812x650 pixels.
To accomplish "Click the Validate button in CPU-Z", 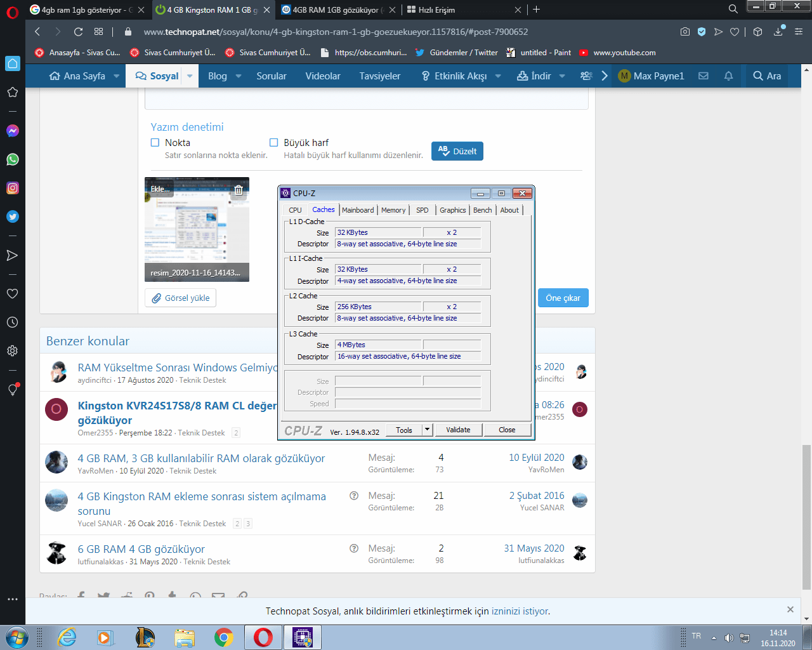I will click(x=458, y=430).
